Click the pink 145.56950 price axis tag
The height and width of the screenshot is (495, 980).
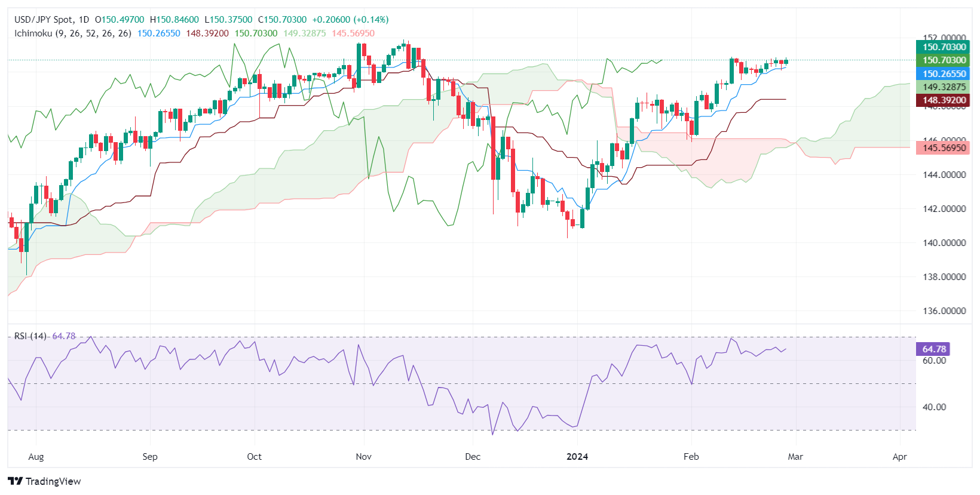pyautogui.click(x=944, y=148)
